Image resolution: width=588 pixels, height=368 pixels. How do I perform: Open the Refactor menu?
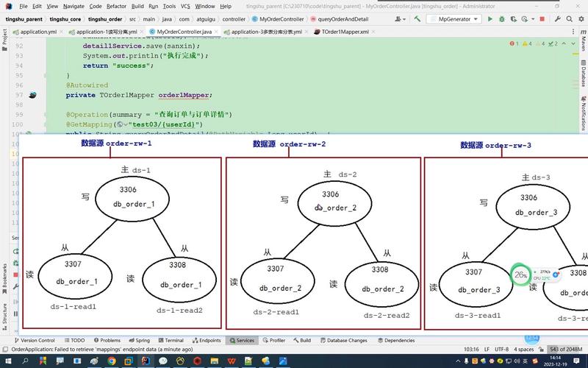116,6
